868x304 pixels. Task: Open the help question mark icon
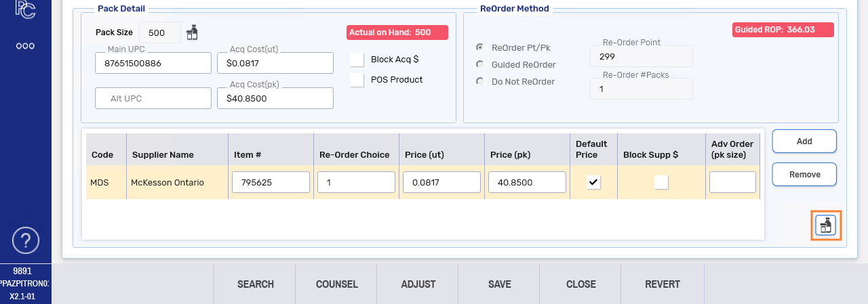pyautogui.click(x=26, y=240)
